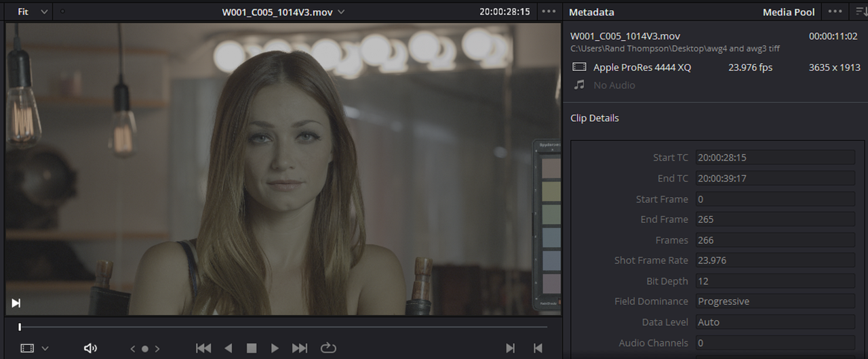868x359 pixels.
Task: Click the viewer timecode 20:00:28:15
Action: 505,12
